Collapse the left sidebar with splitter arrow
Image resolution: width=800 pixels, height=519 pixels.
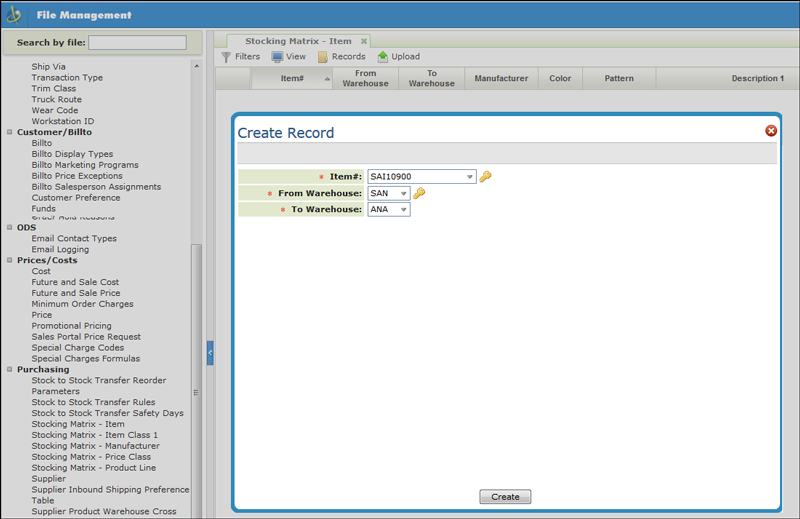coord(210,352)
